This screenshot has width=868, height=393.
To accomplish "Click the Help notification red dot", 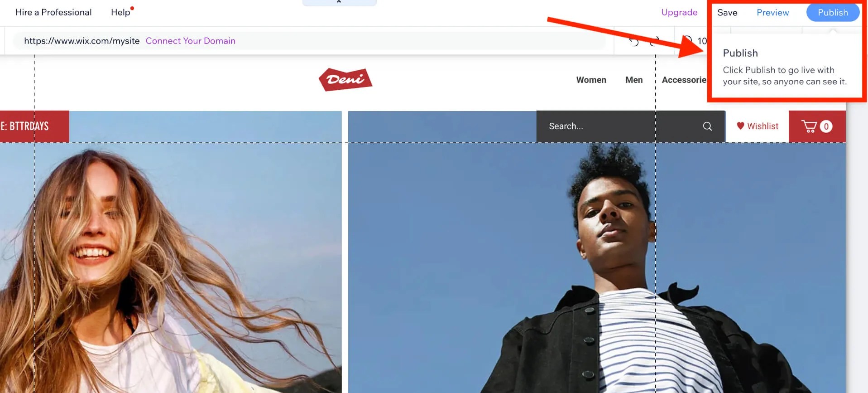I will 132,8.
